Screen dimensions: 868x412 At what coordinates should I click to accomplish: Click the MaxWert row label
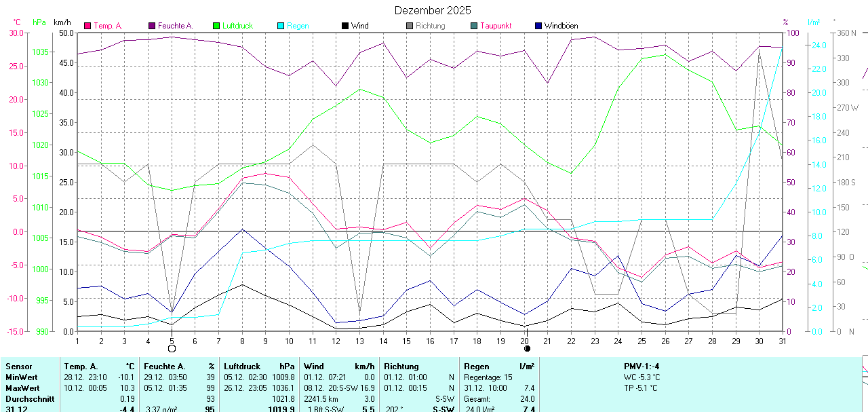tap(22, 388)
